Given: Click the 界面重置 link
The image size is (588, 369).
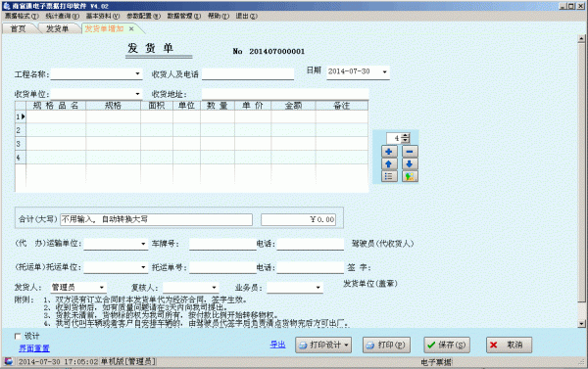Looking at the screenshot, I should click(34, 348).
